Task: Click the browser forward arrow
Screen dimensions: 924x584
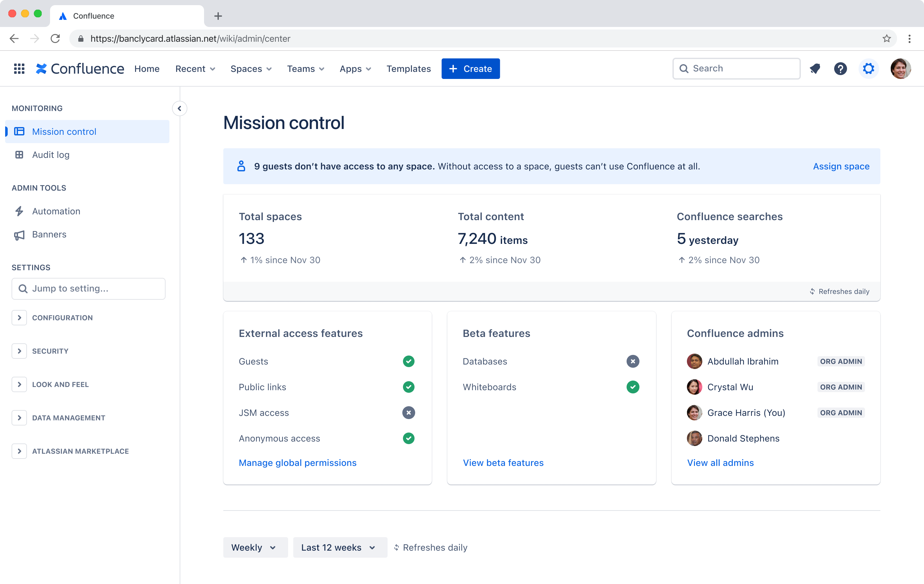Action: tap(35, 39)
